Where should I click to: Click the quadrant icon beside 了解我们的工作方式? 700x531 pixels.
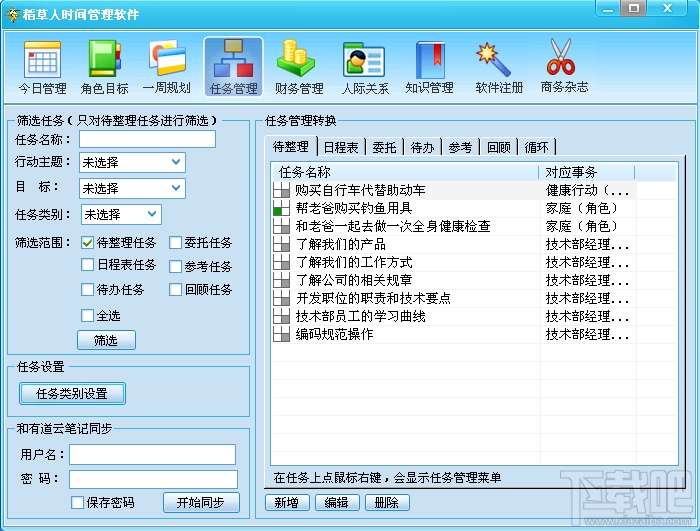tap(282, 262)
